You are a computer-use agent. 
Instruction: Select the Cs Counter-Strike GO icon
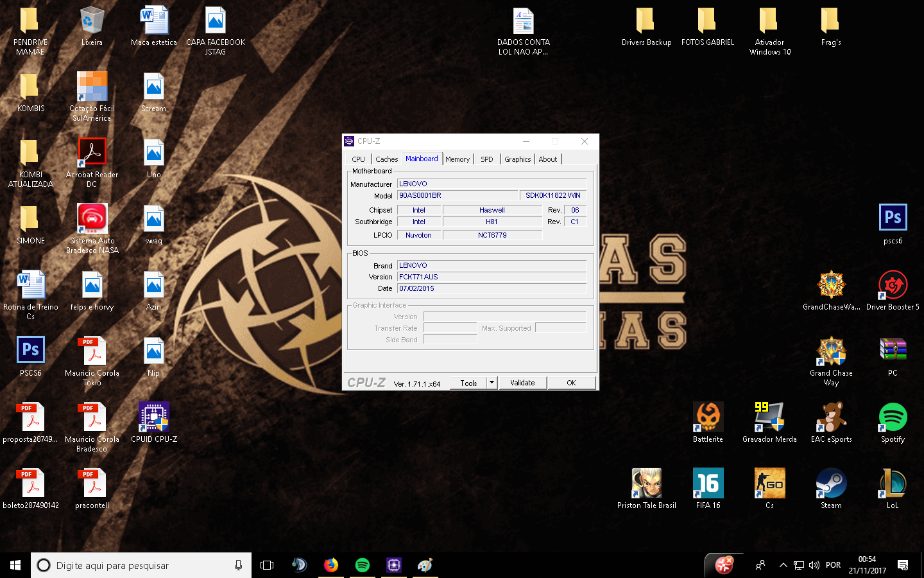tap(769, 489)
